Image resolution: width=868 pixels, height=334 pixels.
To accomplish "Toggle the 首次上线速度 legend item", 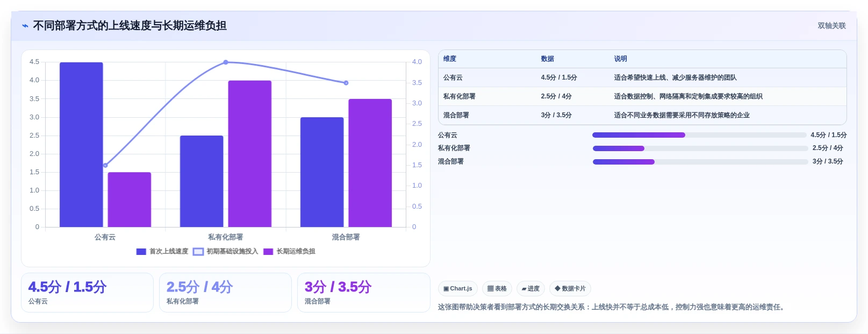I will (162, 251).
